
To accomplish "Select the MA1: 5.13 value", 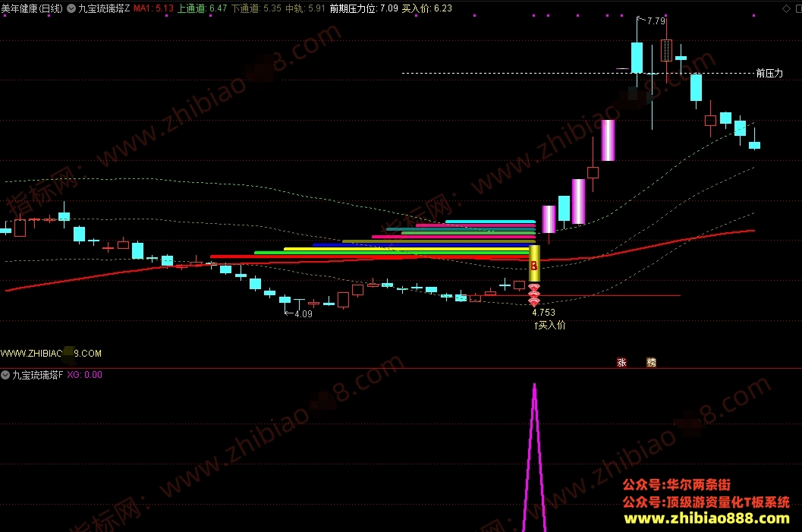I will pos(153,8).
